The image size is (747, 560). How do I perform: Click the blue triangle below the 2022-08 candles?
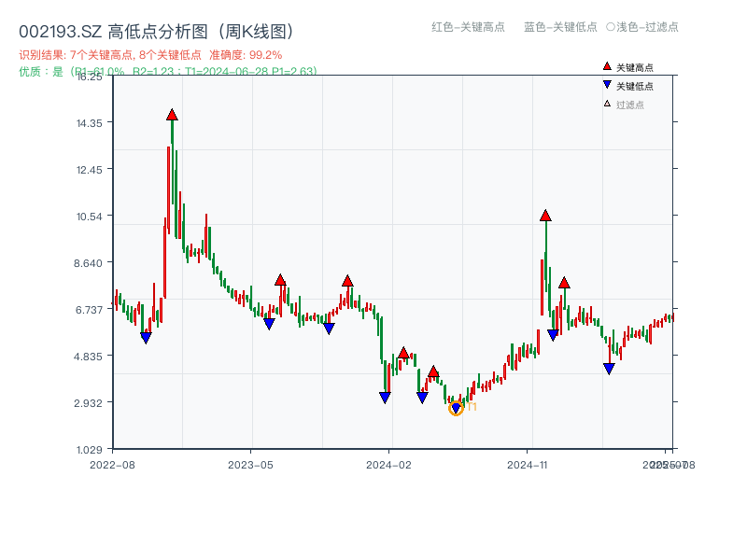pos(145,338)
